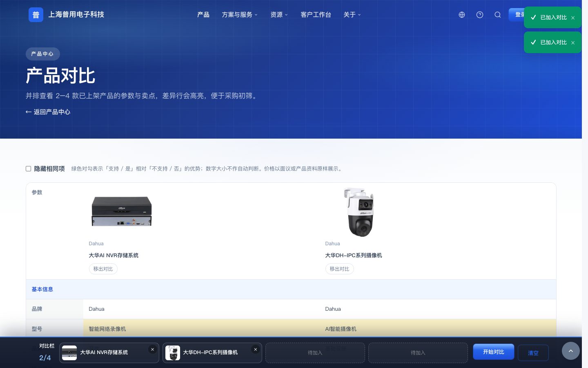The image size is (588, 368).
Task: Click the first 待加入 empty slot
Action: click(x=315, y=353)
